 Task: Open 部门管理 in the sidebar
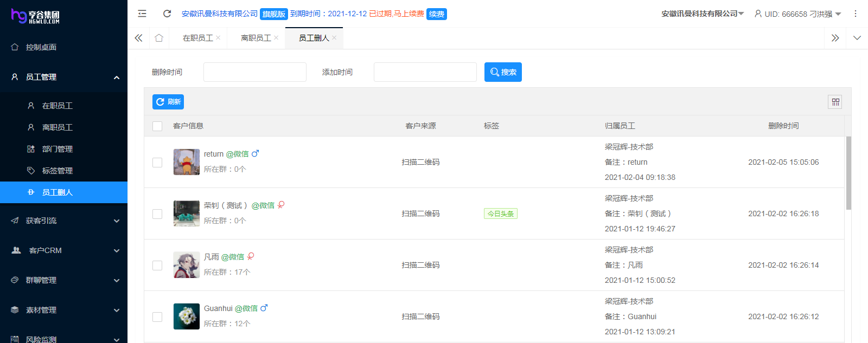tap(57, 149)
